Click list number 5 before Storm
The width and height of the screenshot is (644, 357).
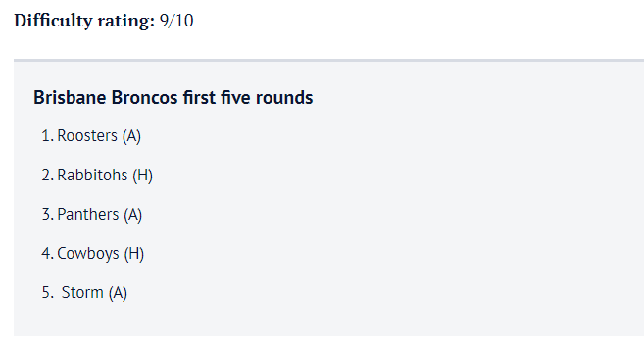click(48, 293)
